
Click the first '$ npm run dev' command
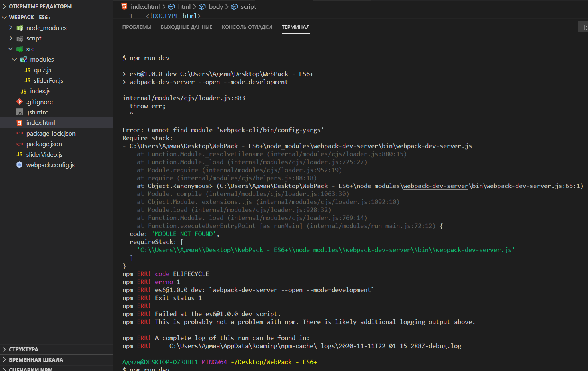(146, 58)
